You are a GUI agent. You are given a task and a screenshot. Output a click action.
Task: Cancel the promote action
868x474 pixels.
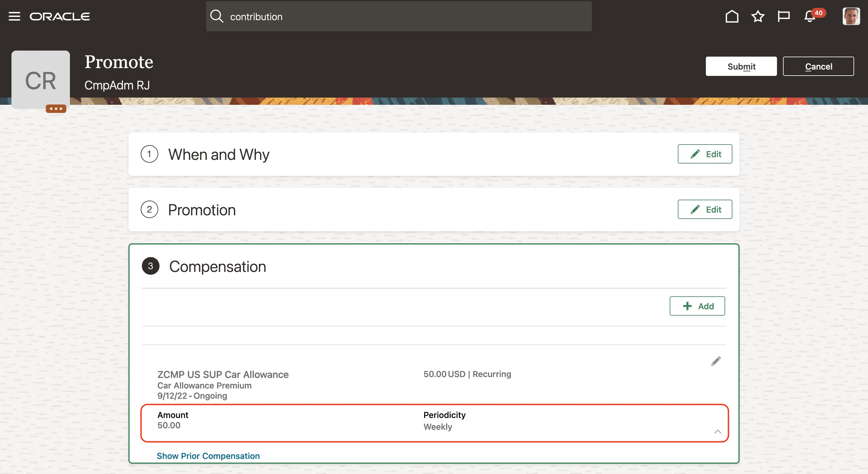818,66
